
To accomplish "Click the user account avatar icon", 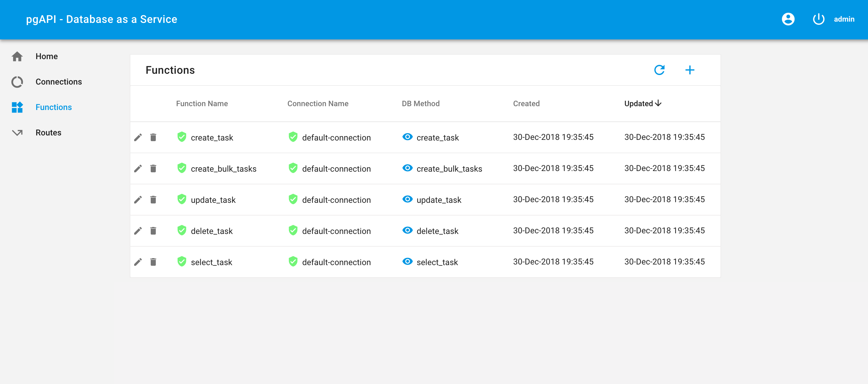I will [x=788, y=19].
